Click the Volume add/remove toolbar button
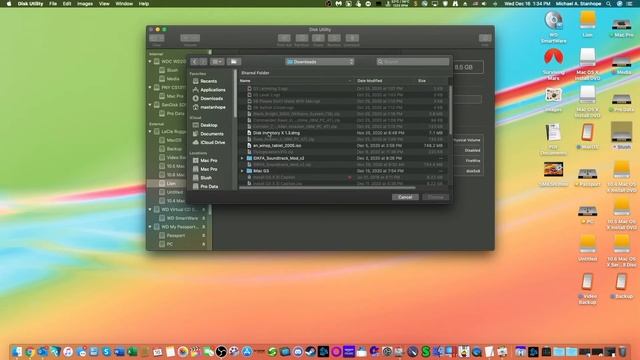 [x=190, y=38]
